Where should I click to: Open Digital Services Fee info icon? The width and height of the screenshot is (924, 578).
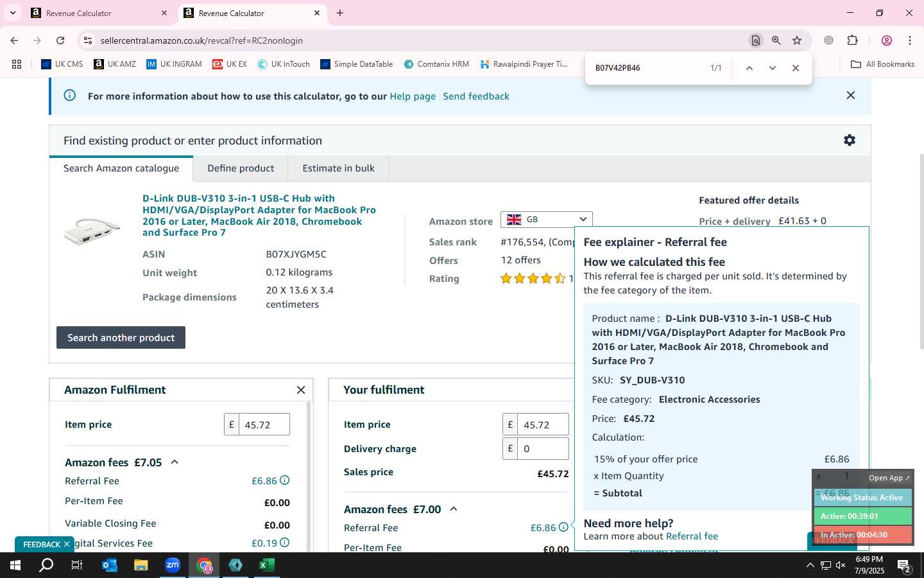pyautogui.click(x=285, y=543)
